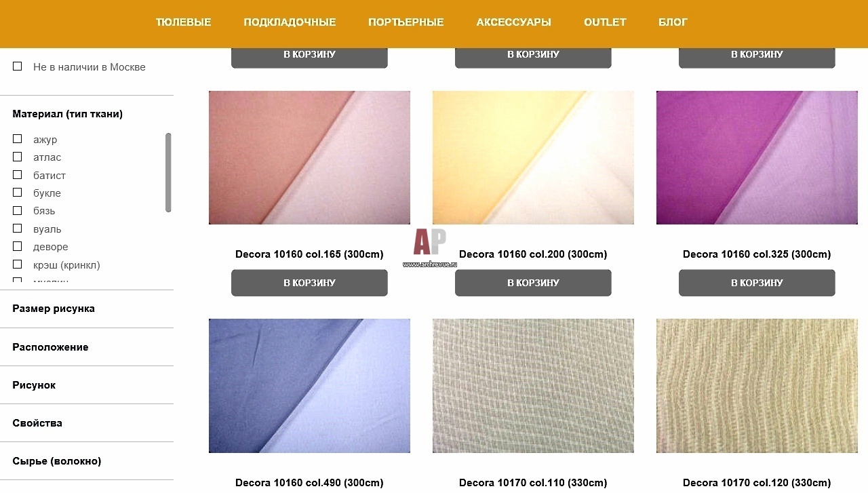Viewport: 868px width, 493px height.
Task: Open the Decora 10170 col.110 fabric image
Action: [x=533, y=386]
